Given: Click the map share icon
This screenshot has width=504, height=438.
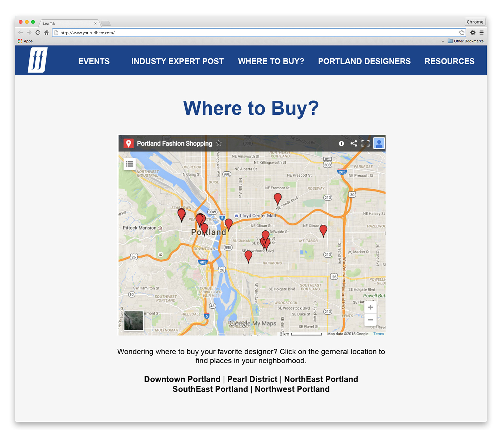Looking at the screenshot, I should [x=354, y=143].
